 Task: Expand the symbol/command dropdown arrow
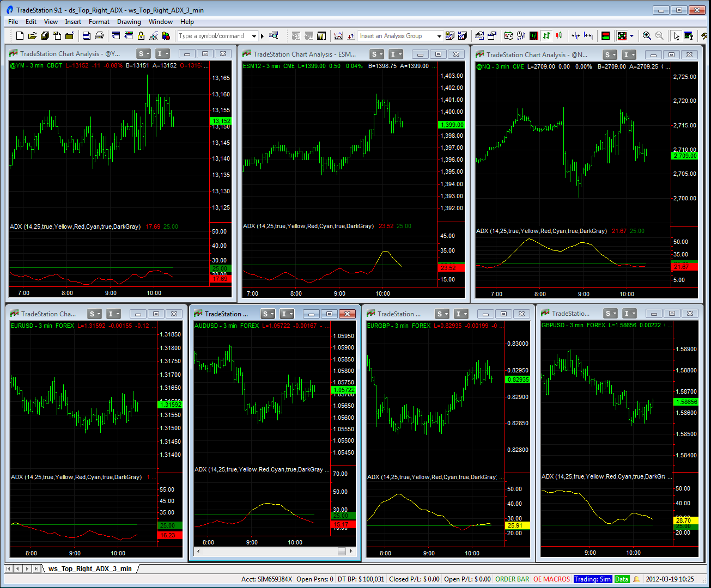coord(254,36)
